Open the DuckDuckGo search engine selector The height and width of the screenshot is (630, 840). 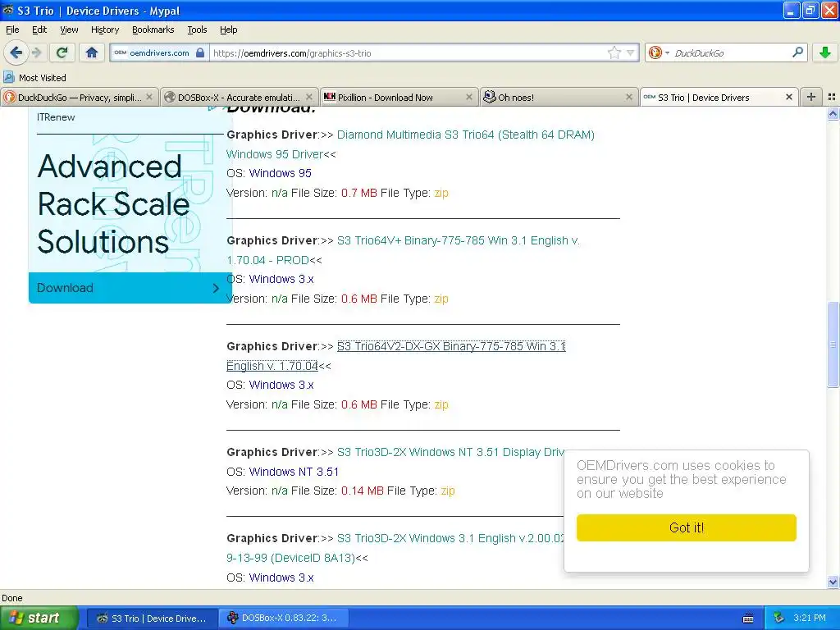coord(659,52)
